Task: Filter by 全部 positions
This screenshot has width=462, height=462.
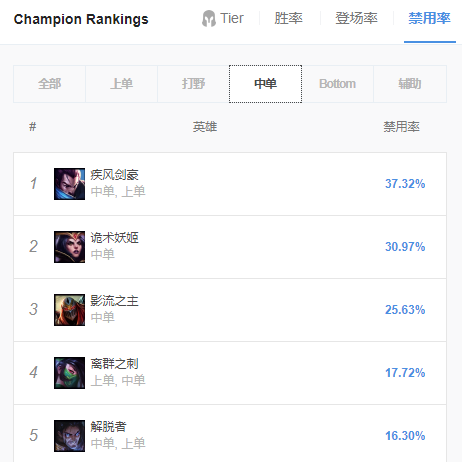Action: click(49, 84)
